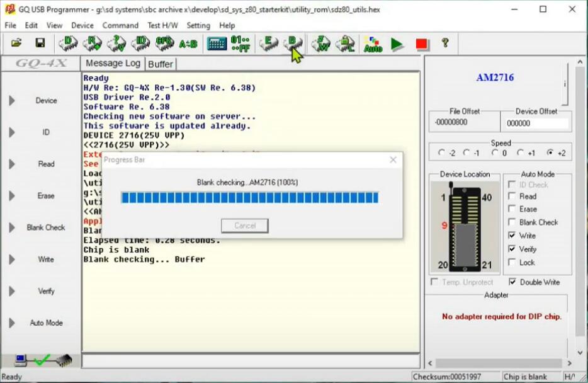Image resolution: width=588 pixels, height=383 pixels.
Task: Select speed 0 radio button
Action: (495, 152)
